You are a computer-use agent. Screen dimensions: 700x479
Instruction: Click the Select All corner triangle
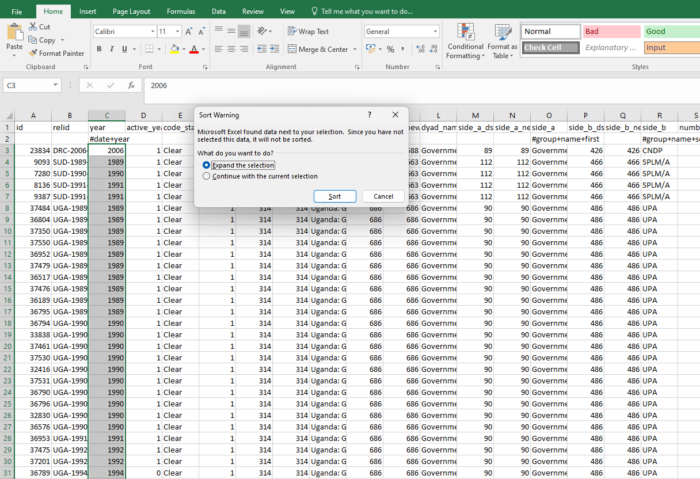click(8, 116)
